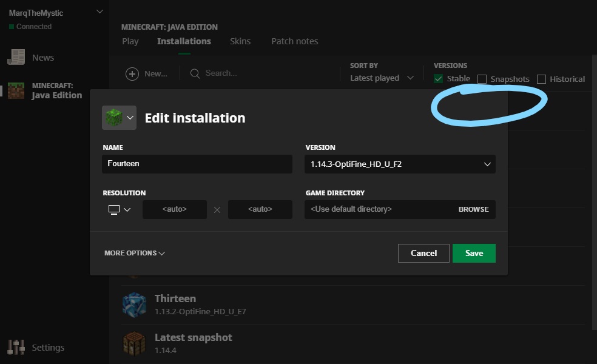Enable the Historical versions checkbox

tap(541, 79)
